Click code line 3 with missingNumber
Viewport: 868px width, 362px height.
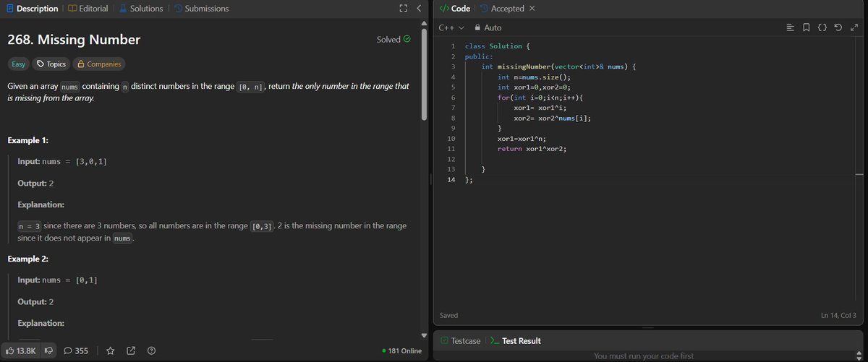(x=558, y=66)
